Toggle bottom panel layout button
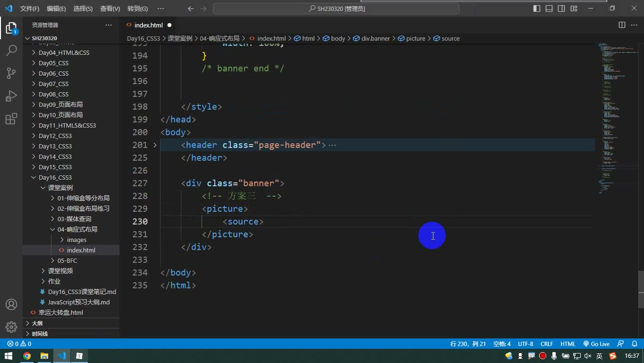The height and width of the screenshot is (363, 644). tap(549, 9)
